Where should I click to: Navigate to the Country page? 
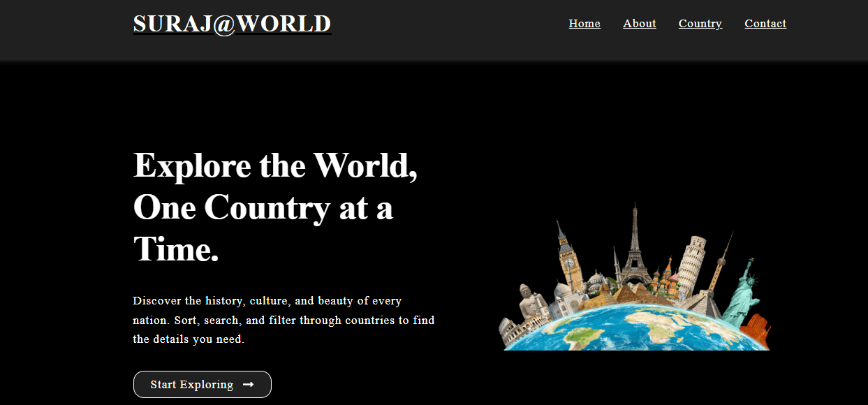coord(700,23)
